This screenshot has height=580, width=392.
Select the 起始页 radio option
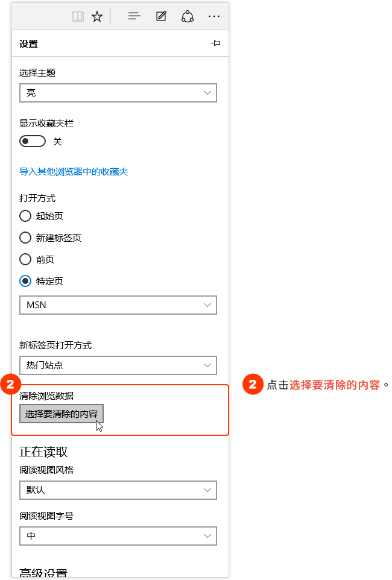pos(25,216)
